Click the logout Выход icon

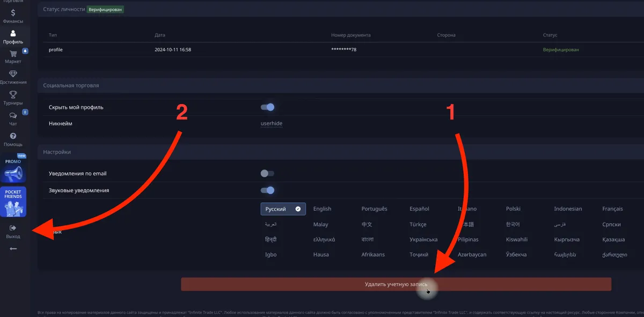coord(13,228)
